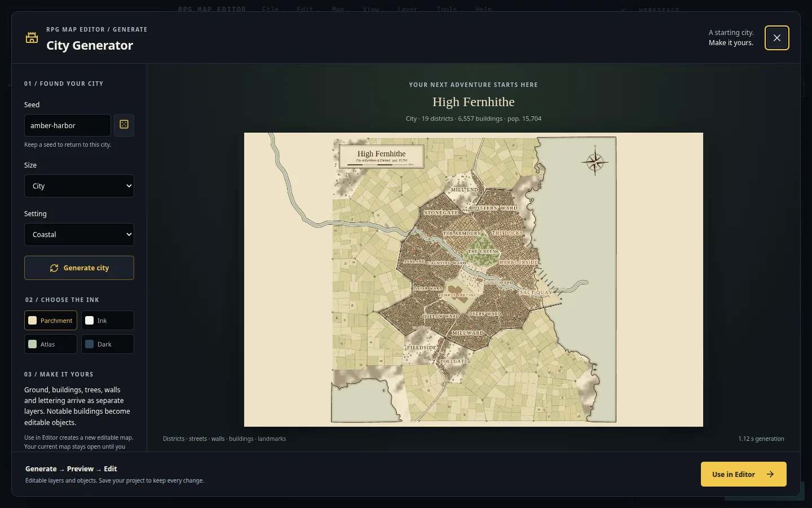Open the Layer menu behind the dialog
The height and width of the screenshot is (508, 812).
click(x=407, y=9)
